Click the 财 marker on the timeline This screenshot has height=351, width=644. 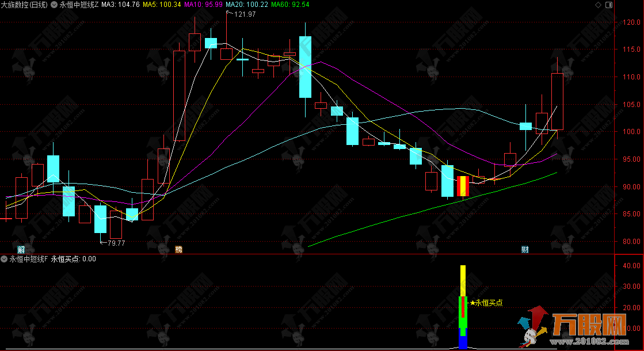pyautogui.click(x=525, y=250)
